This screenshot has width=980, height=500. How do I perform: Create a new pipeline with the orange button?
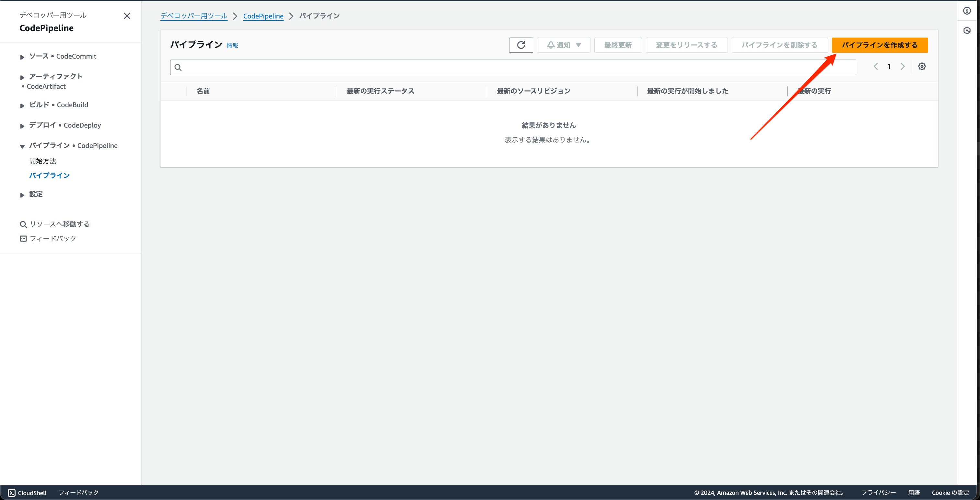[880, 45]
